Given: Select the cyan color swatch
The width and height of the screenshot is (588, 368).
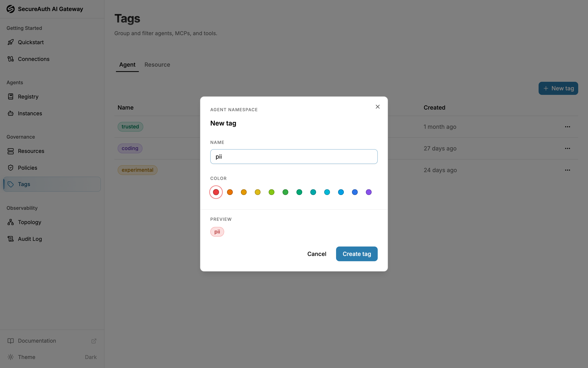Looking at the screenshot, I should pos(327,192).
